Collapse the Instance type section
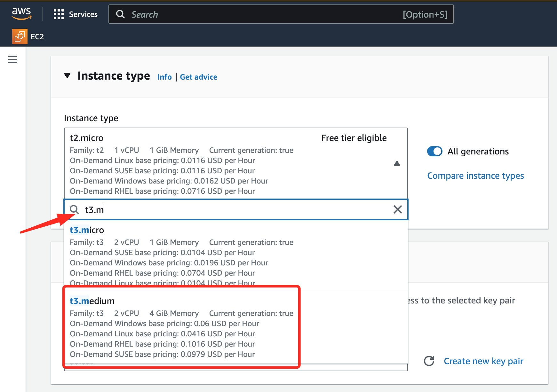The height and width of the screenshot is (392, 557). coord(67,76)
